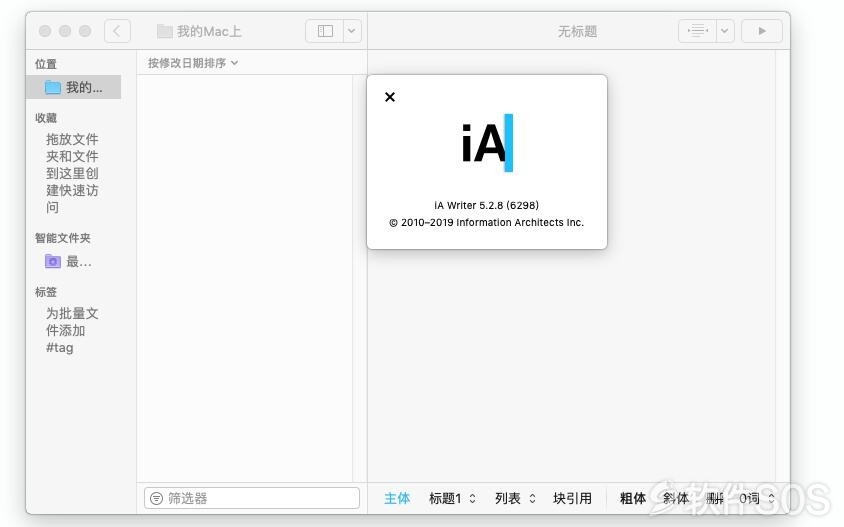Open the 标题1 heading stepper
Image resolution: width=844 pixels, height=527 pixels.
tap(452, 498)
